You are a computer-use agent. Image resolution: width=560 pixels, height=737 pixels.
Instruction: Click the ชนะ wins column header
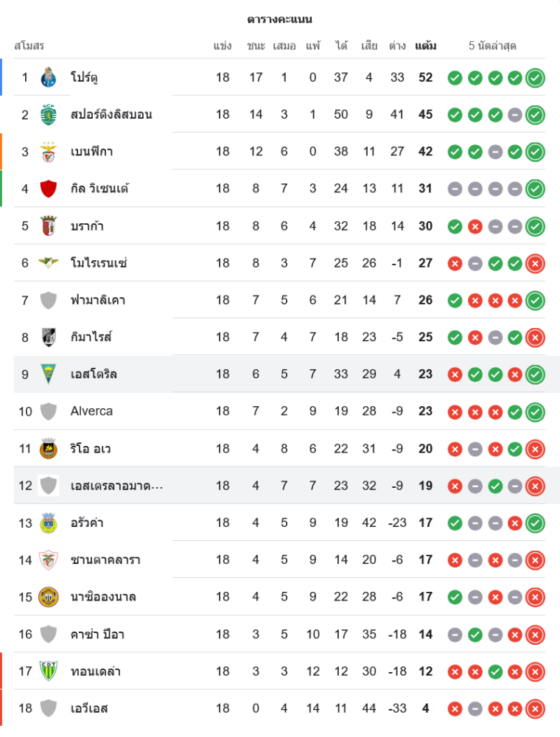point(256,46)
